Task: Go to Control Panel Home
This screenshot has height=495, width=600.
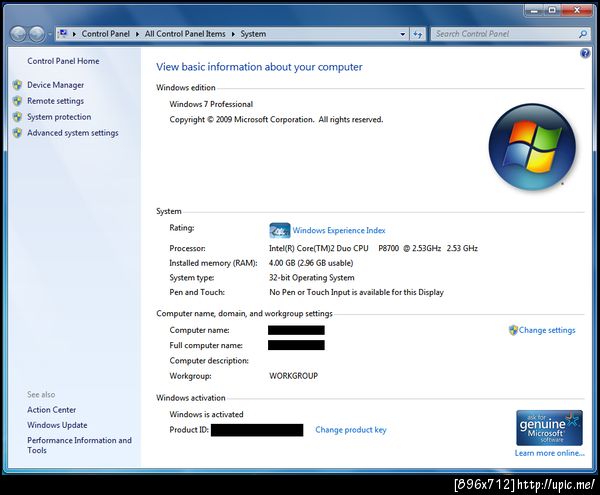Action: (63, 61)
